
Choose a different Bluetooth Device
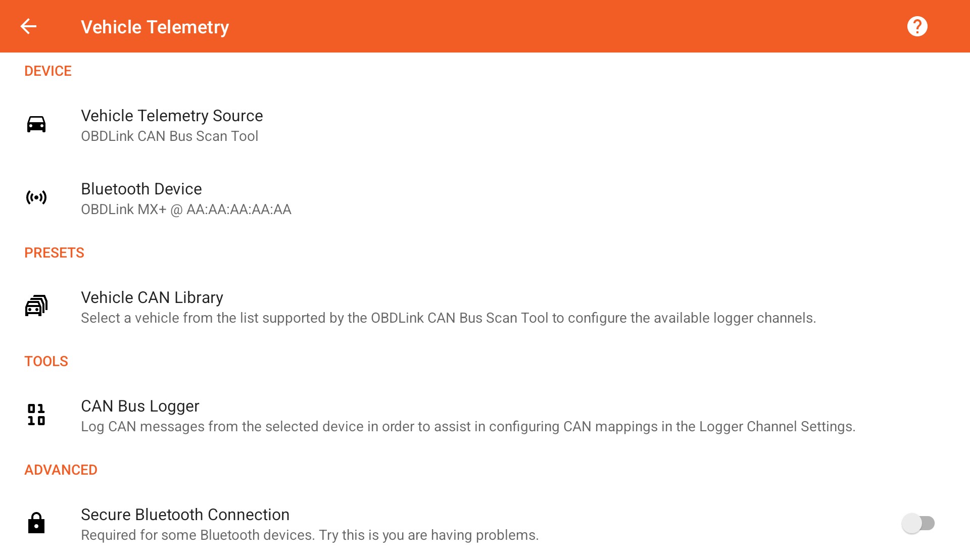485,198
